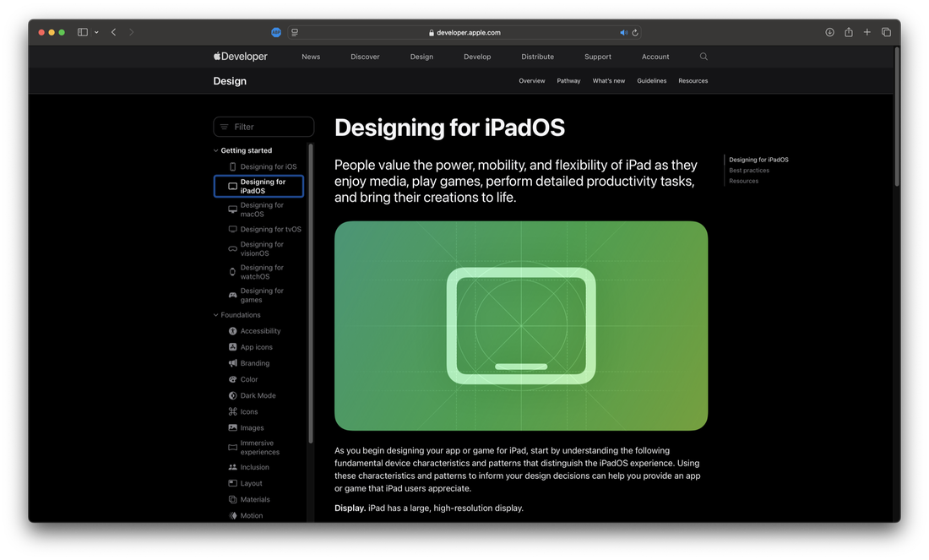The image size is (929, 560).
Task: Go to Apple Developer home logo
Action: pyautogui.click(x=241, y=57)
